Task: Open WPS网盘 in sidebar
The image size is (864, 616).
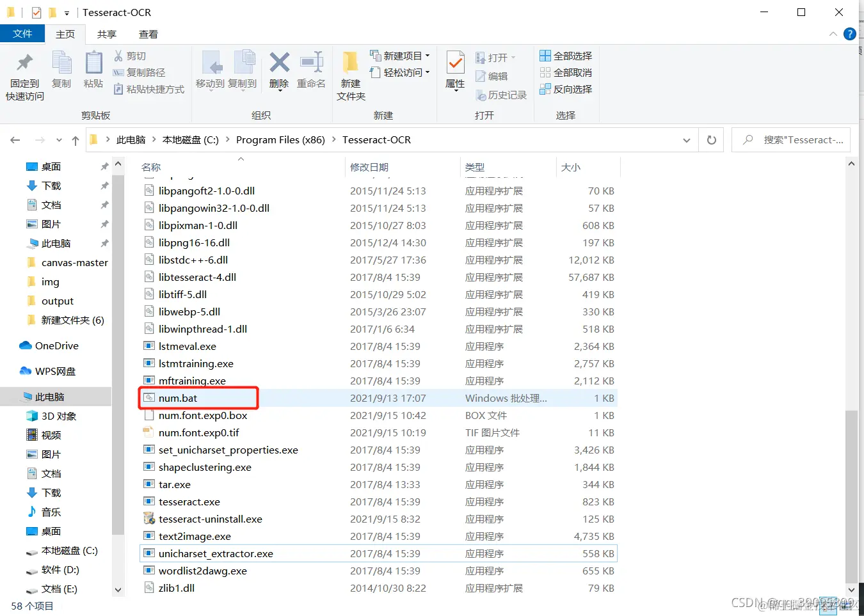Action: point(48,371)
